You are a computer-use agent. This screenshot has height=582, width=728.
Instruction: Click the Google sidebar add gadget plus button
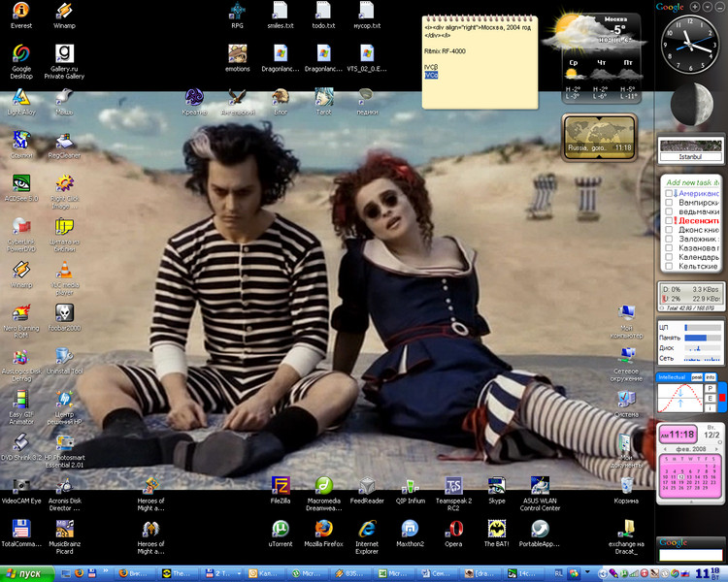click(x=695, y=7)
